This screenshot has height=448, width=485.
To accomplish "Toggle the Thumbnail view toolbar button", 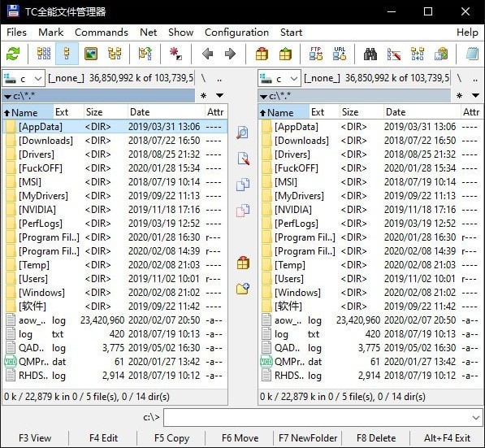I will tap(91, 54).
